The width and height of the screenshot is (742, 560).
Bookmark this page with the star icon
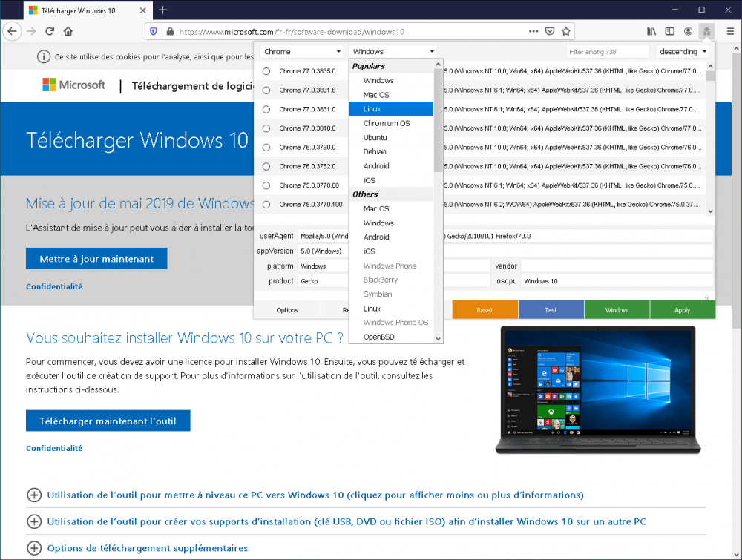pyautogui.click(x=566, y=32)
